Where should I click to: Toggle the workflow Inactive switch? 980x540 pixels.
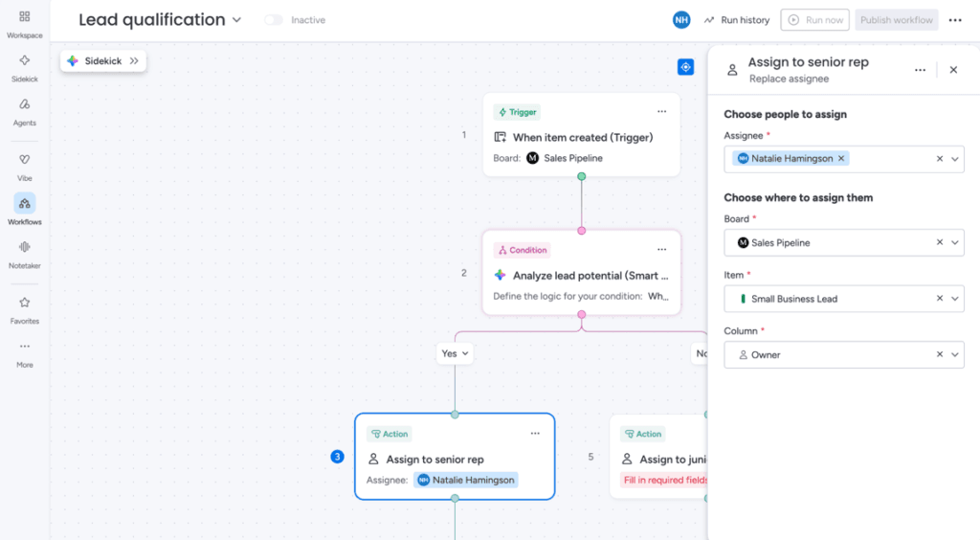273,20
